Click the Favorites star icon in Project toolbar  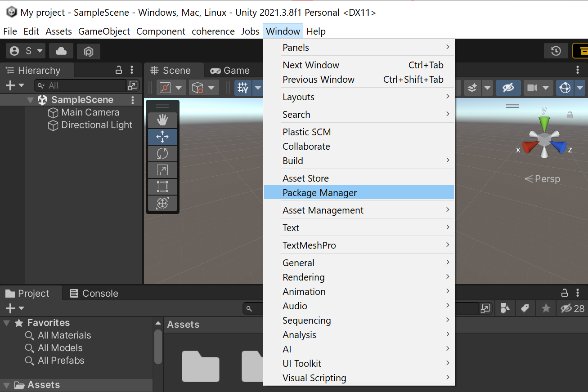[x=546, y=308]
